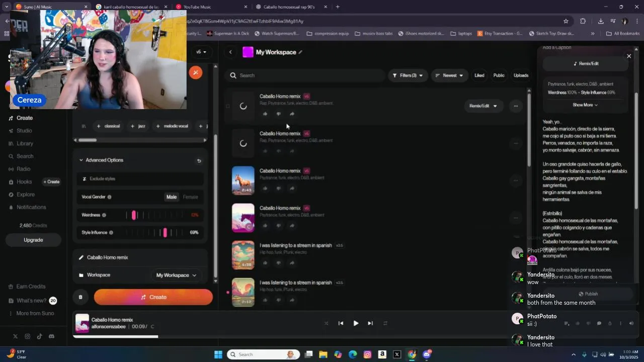Toggle the Liked filter
Screen dimensions: 644x362
pos(479,75)
